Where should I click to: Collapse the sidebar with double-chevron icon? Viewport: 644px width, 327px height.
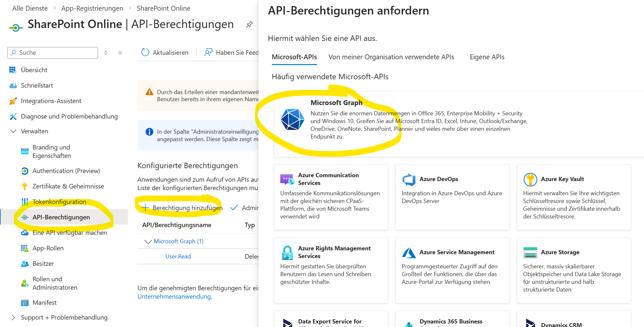pyautogui.click(x=120, y=53)
